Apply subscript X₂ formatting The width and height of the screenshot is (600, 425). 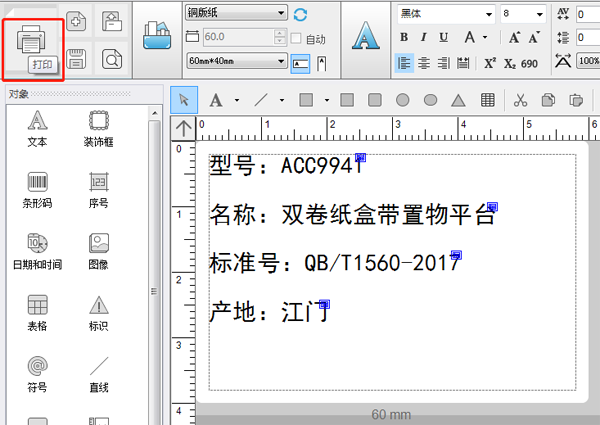pyautogui.click(x=509, y=63)
